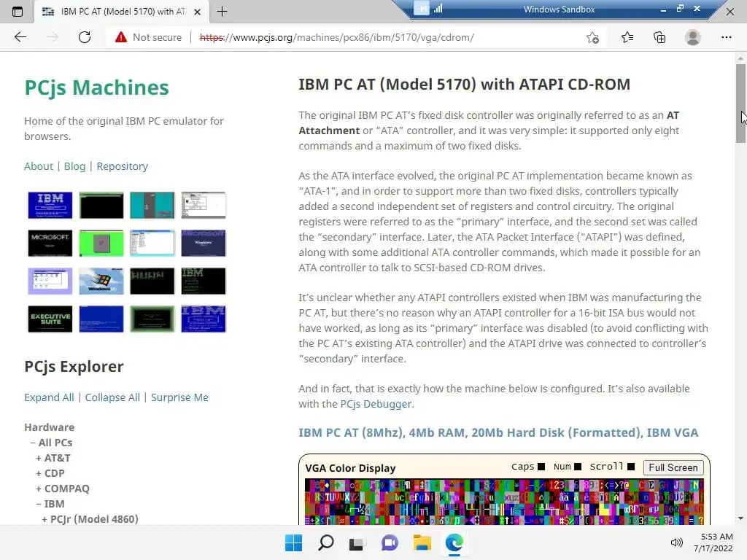Open the Repository link
The height and width of the screenshot is (560, 747).
pyautogui.click(x=123, y=166)
